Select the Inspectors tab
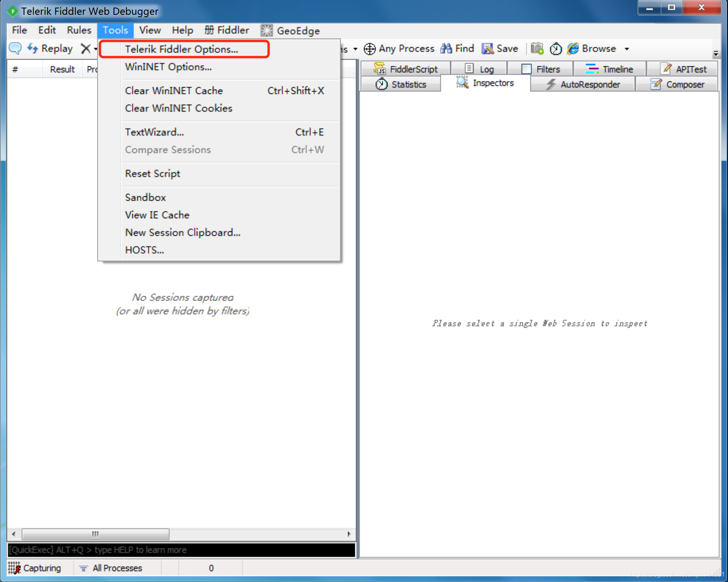Viewport: 728px width, 582px height. tap(485, 83)
